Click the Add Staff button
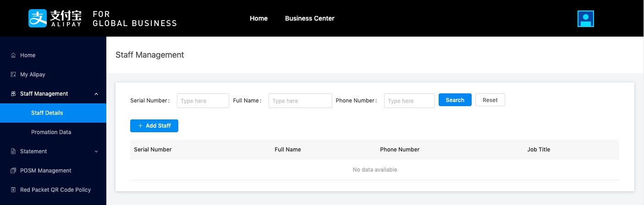The image size is (644, 205). [154, 126]
